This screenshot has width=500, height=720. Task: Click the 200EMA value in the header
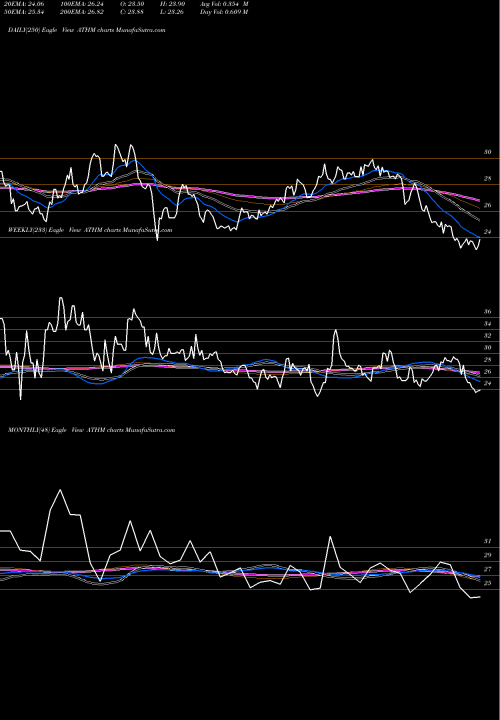[x=84, y=12]
